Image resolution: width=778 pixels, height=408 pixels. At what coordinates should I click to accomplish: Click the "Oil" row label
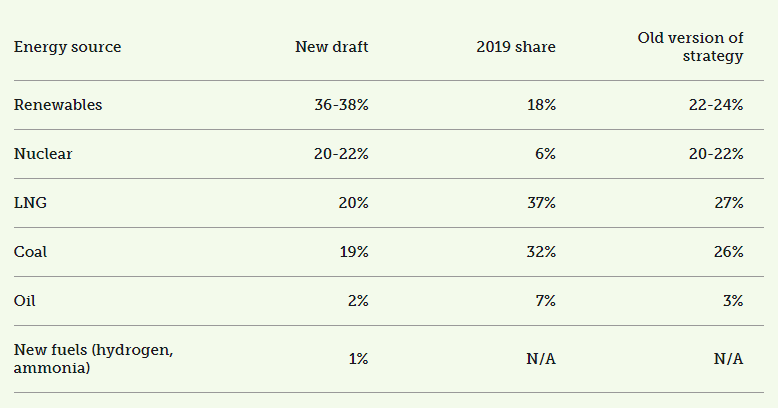pyautogui.click(x=26, y=301)
